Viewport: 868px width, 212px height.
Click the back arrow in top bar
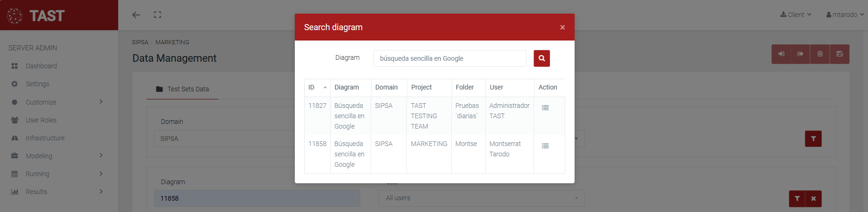tap(136, 15)
